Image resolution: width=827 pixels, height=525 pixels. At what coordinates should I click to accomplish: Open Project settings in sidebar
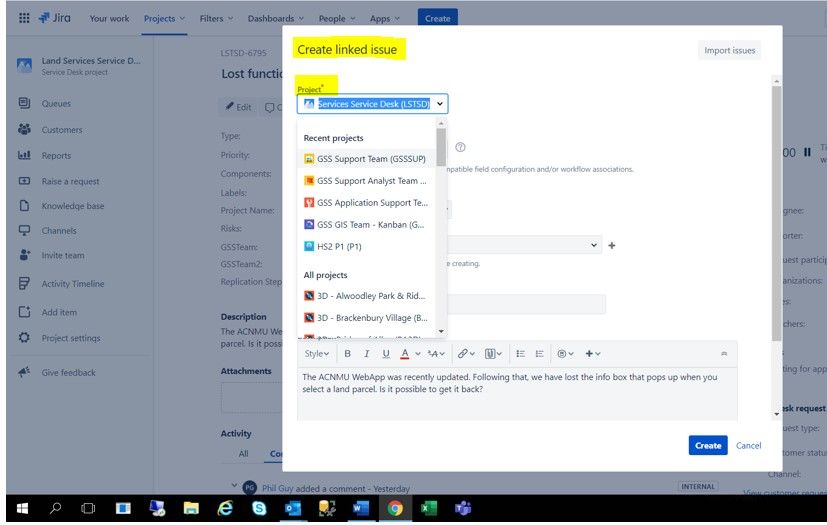(x=71, y=338)
